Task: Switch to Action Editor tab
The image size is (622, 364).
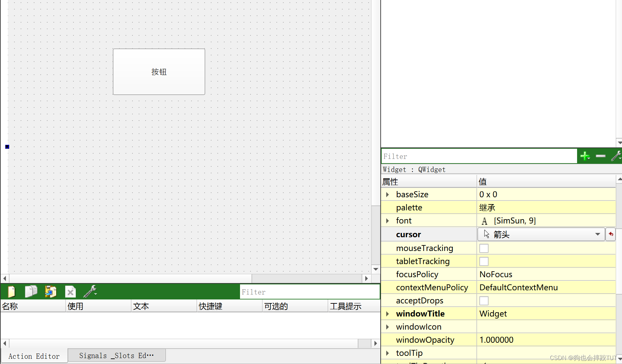Action: [34, 356]
